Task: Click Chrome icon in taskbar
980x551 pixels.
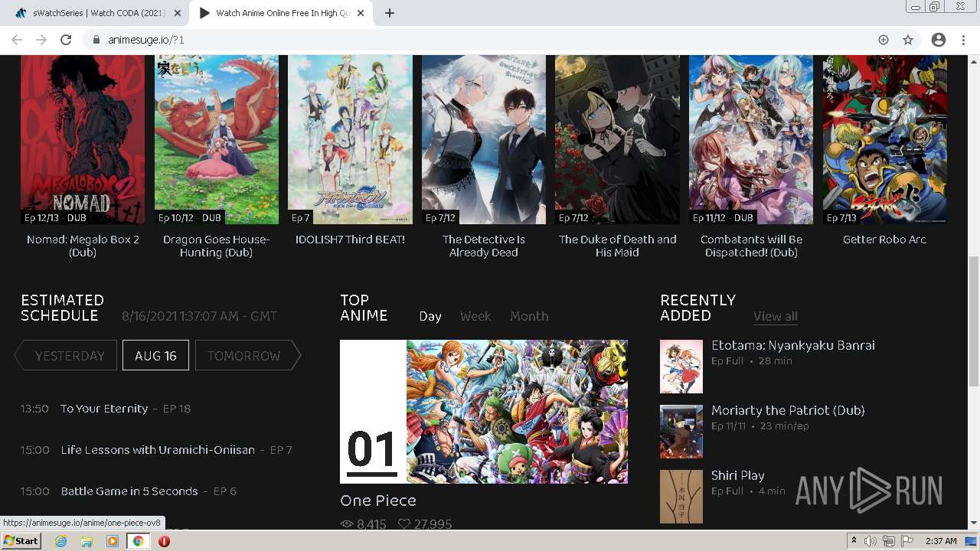Action: click(138, 541)
